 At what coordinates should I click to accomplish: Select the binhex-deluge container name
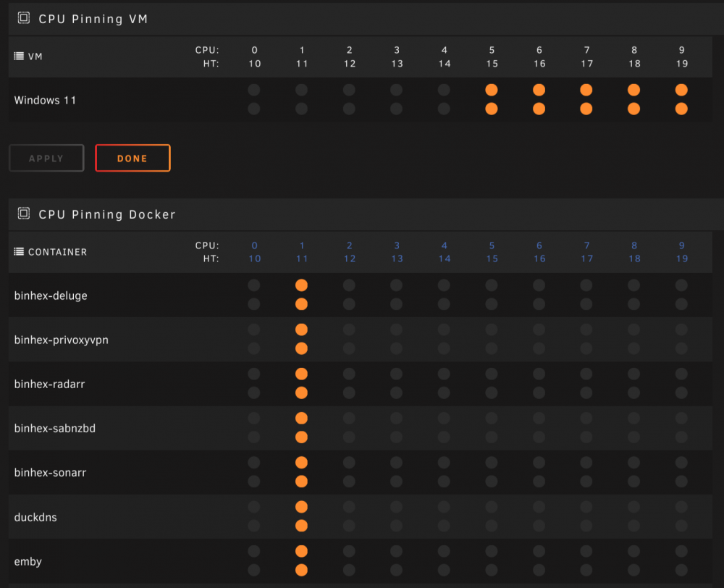[51, 295]
